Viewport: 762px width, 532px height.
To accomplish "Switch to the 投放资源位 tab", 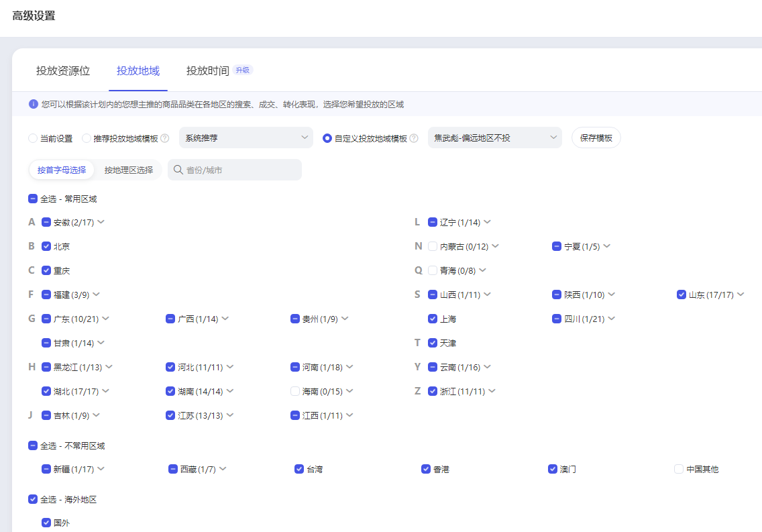I will [x=63, y=70].
